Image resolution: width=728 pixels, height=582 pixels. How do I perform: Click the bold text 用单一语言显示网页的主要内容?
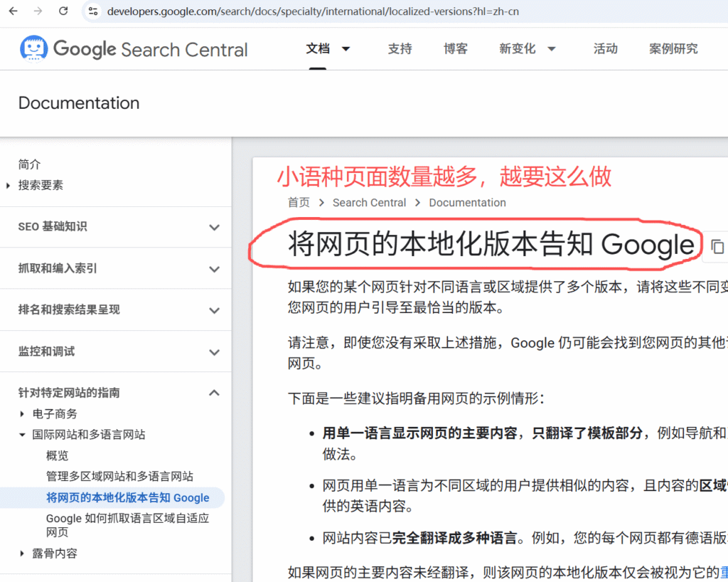(x=419, y=433)
